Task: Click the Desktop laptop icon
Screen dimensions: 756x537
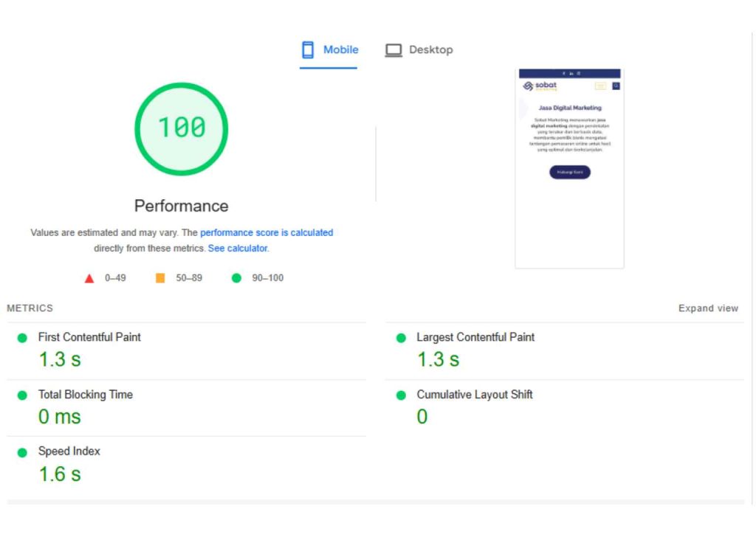Action: [394, 50]
